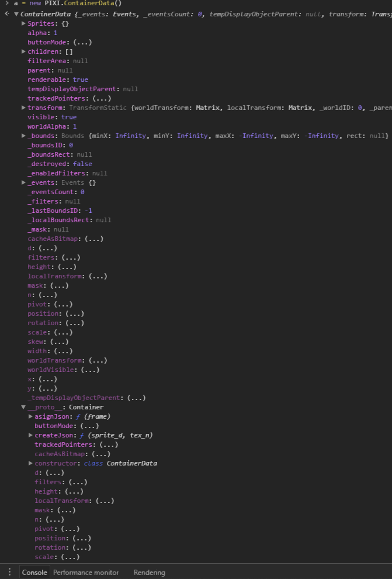The width and height of the screenshot is (392, 579).
Task: Click buttonMode getter under __proto__ Container
Action: click(89, 426)
